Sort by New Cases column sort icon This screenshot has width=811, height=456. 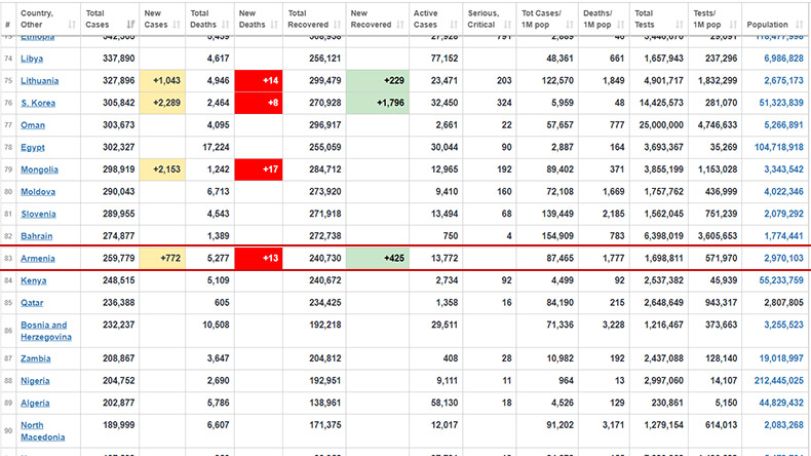tap(177, 24)
